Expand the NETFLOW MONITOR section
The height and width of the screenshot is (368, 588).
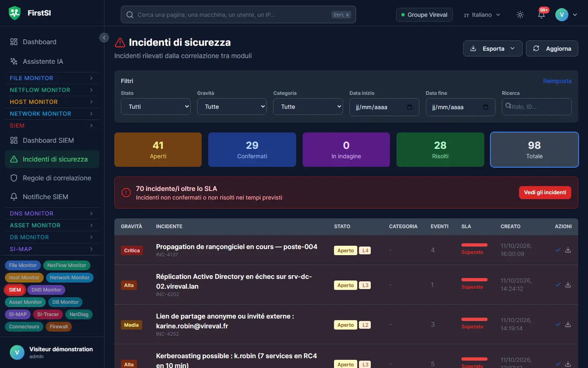[52, 90]
